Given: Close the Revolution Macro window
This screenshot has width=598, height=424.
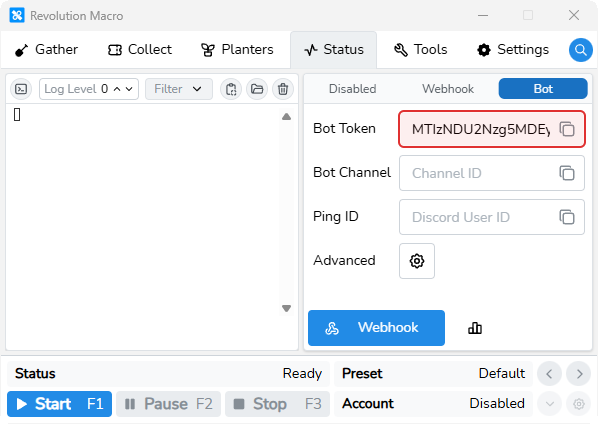Looking at the screenshot, I should click(x=574, y=16).
